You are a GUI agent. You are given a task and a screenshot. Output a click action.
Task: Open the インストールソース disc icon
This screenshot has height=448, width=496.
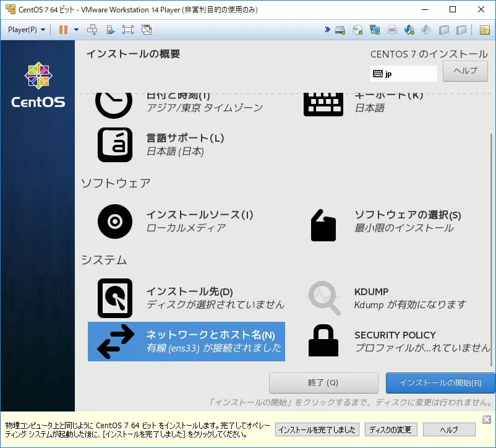coord(115,221)
